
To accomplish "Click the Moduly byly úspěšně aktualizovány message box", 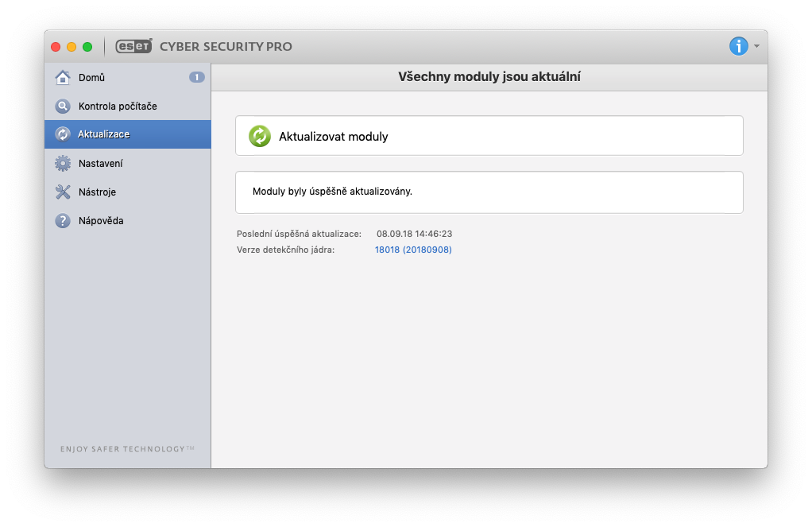I will pos(489,192).
